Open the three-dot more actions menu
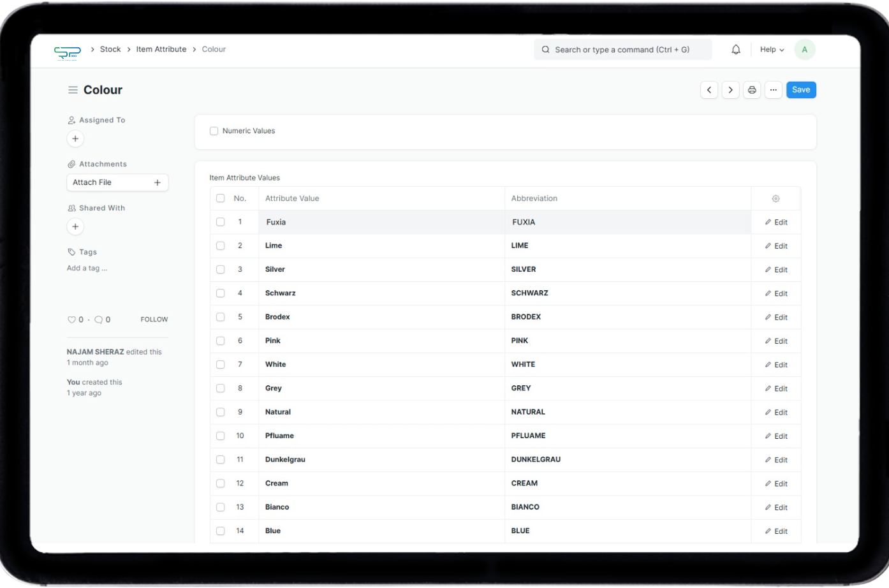The width and height of the screenshot is (889, 588). pos(774,90)
